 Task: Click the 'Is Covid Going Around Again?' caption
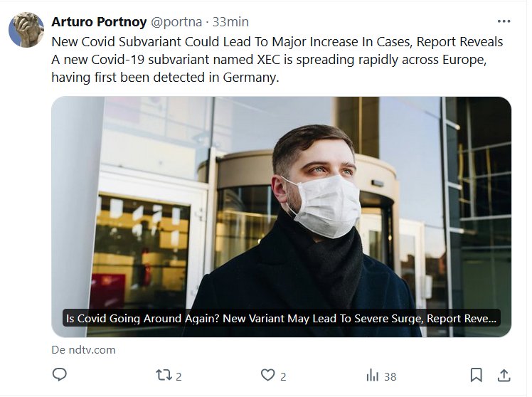tap(281, 318)
